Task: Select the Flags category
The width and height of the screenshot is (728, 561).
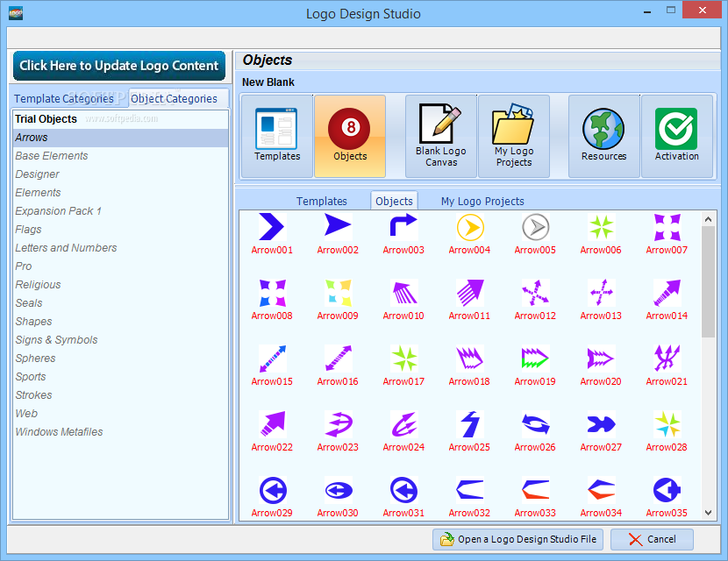Action: point(121,230)
